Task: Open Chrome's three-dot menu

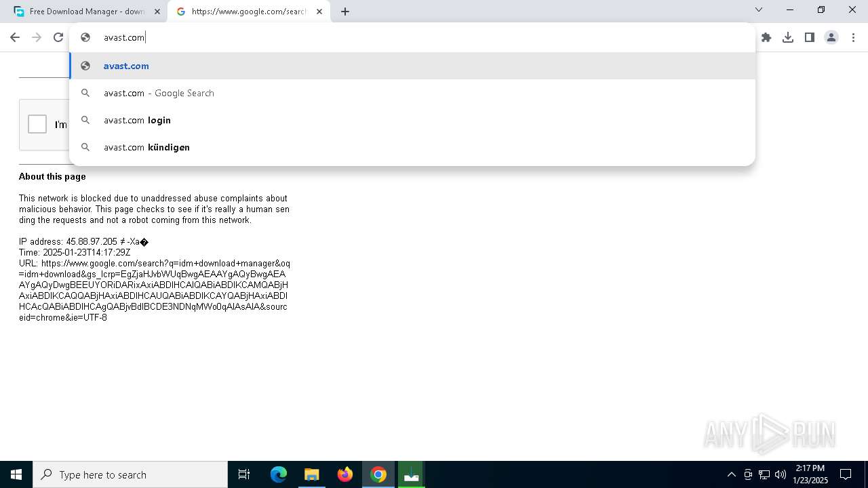Action: (x=853, y=37)
